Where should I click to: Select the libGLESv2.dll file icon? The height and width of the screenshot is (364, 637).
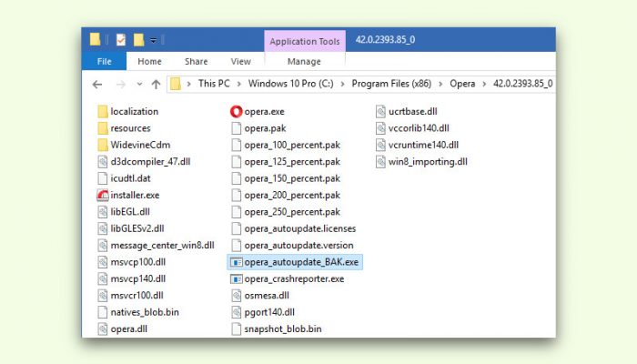[x=103, y=228]
